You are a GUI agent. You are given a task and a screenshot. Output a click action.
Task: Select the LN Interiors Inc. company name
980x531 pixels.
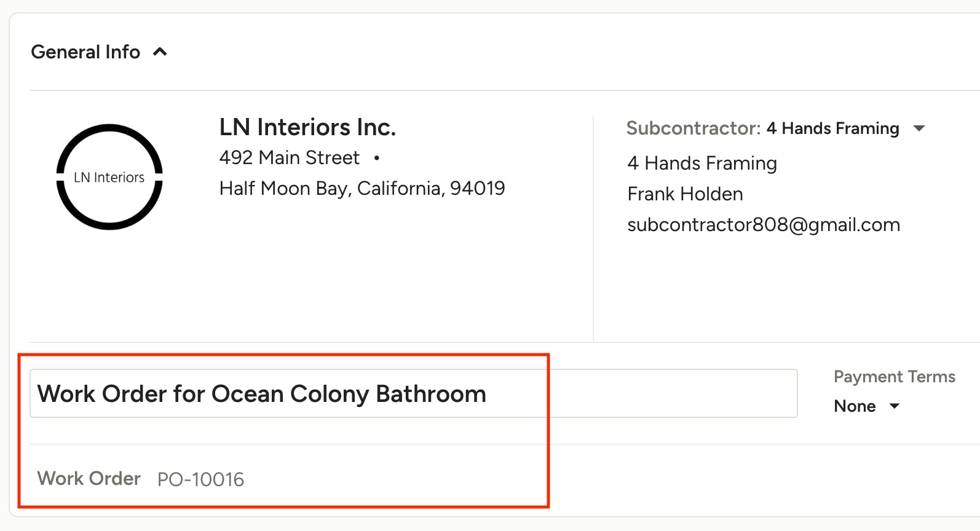pyautogui.click(x=307, y=127)
